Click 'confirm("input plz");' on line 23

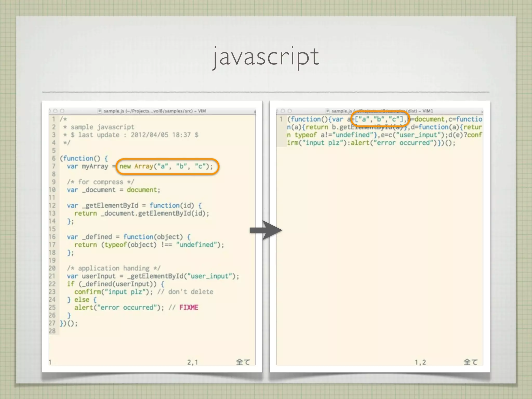point(114,292)
